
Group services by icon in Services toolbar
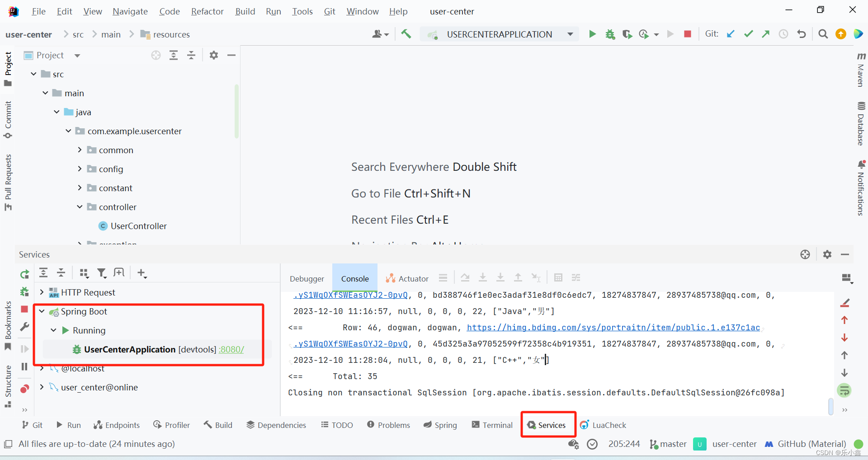(84, 273)
